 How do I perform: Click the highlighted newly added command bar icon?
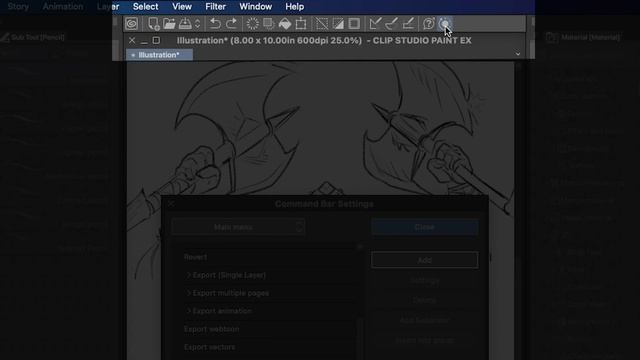tap(445, 24)
